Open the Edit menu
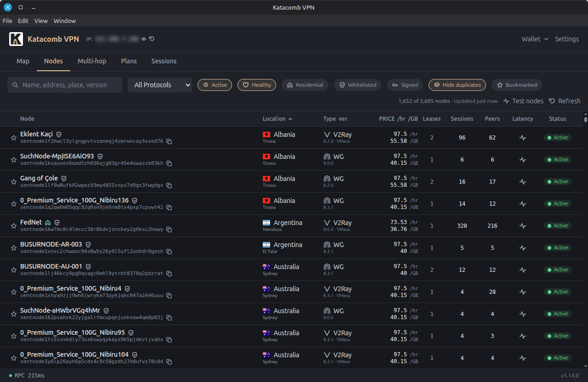Viewport: 588px width, 382px height. pyautogui.click(x=23, y=21)
